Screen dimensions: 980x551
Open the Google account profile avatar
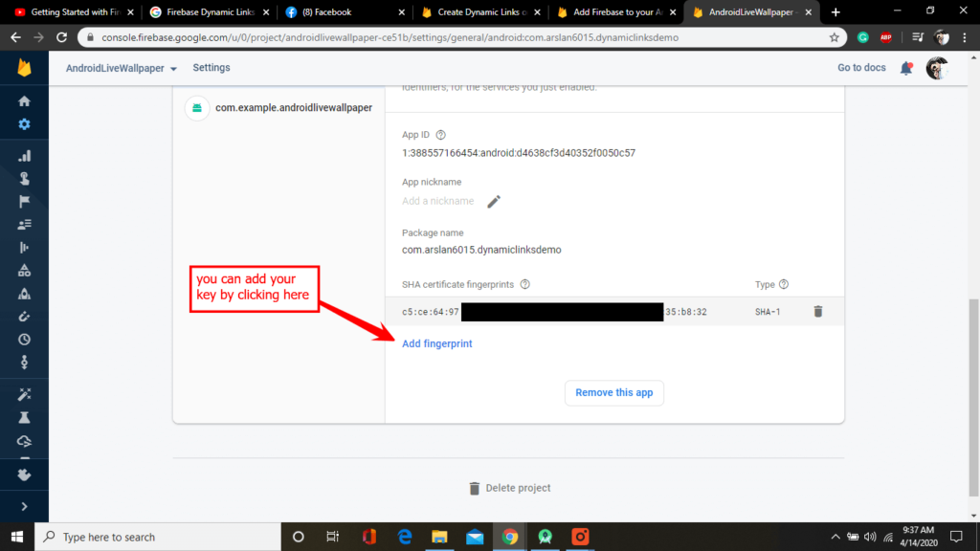[936, 67]
